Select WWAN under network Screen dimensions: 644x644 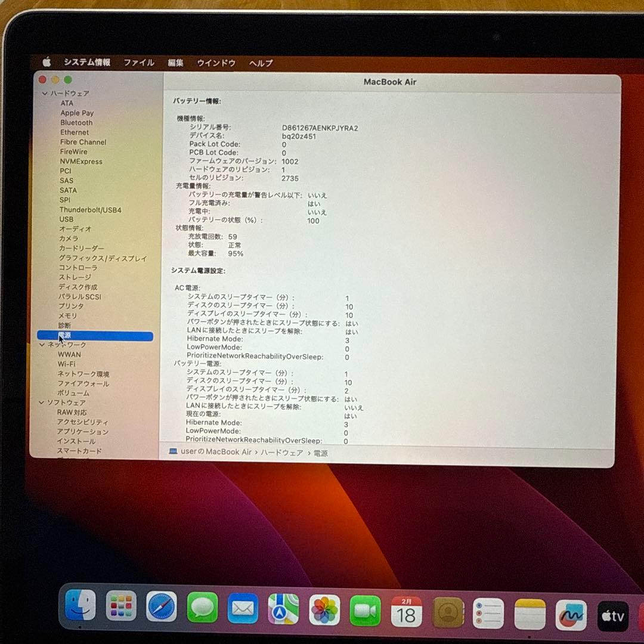pyautogui.click(x=69, y=354)
